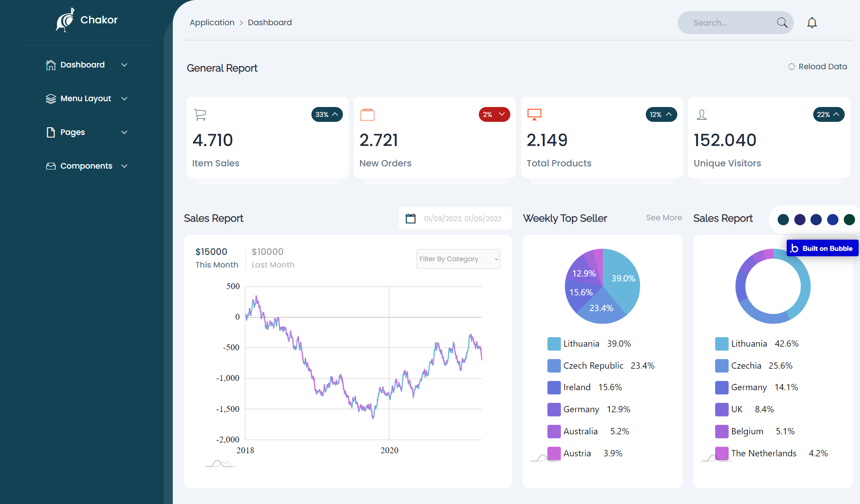
Task: Click See More next to Weekly Top Seller
Action: tap(664, 218)
